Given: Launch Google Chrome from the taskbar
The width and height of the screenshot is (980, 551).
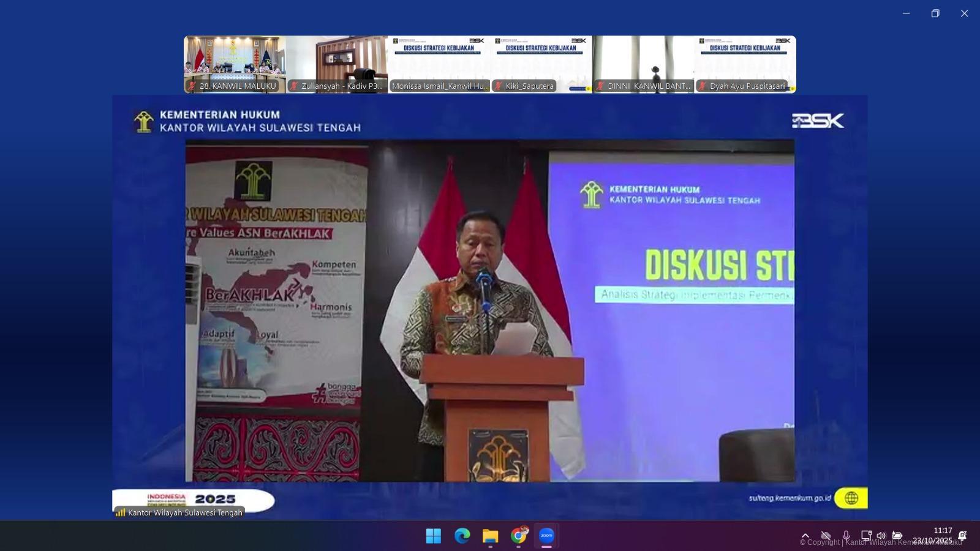Looking at the screenshot, I should [x=519, y=536].
